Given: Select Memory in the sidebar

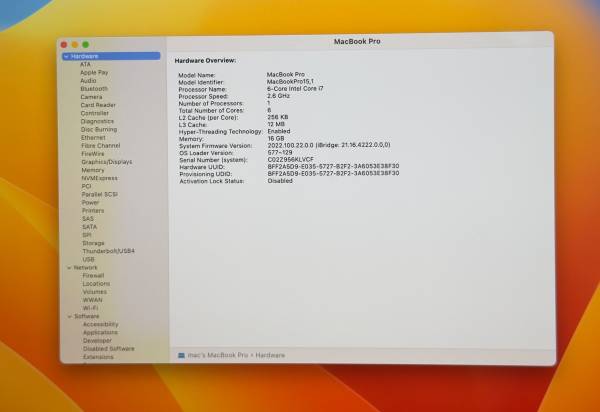Looking at the screenshot, I should coord(92,170).
